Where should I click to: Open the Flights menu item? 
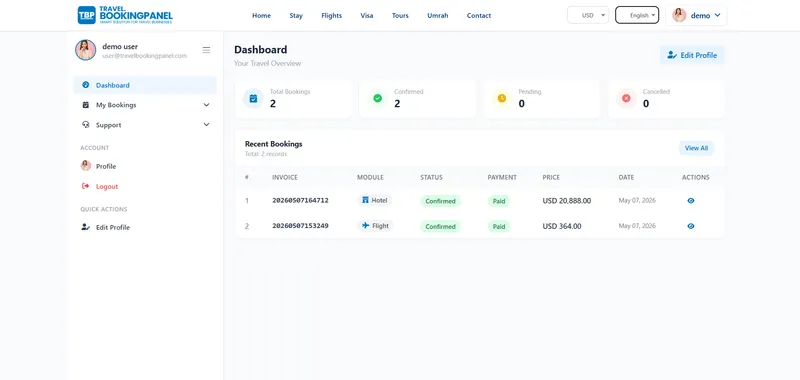click(x=332, y=16)
